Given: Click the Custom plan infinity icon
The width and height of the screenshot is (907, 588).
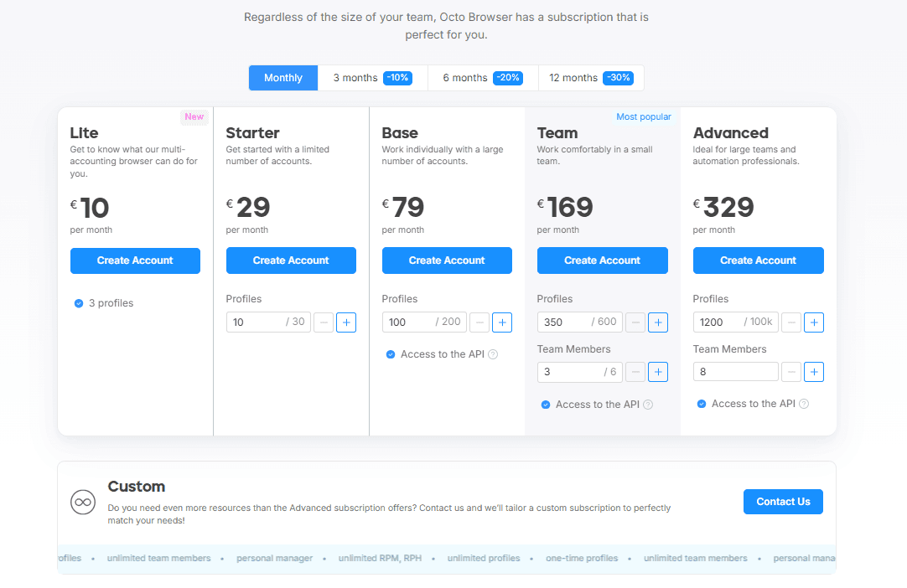Looking at the screenshot, I should pos(83,502).
